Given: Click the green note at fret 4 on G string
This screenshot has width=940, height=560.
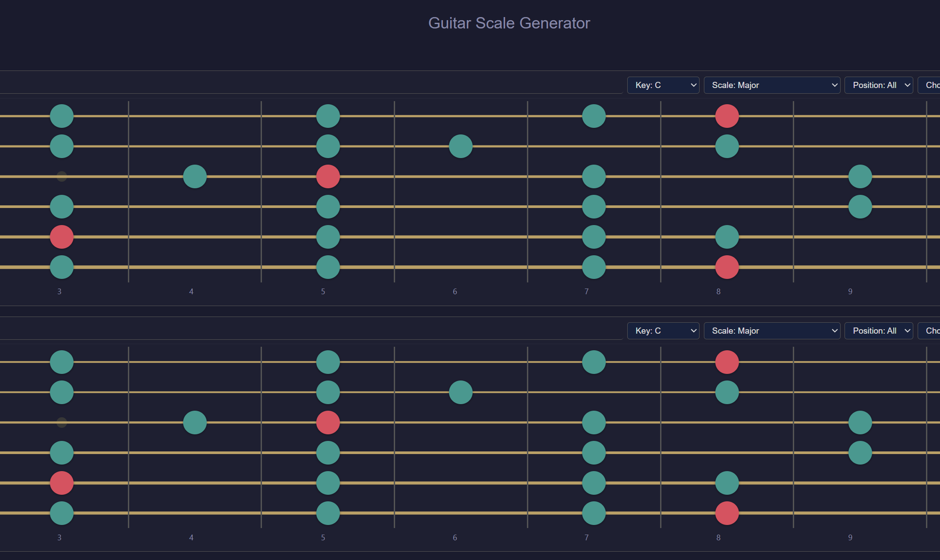Looking at the screenshot, I should coord(195,176).
